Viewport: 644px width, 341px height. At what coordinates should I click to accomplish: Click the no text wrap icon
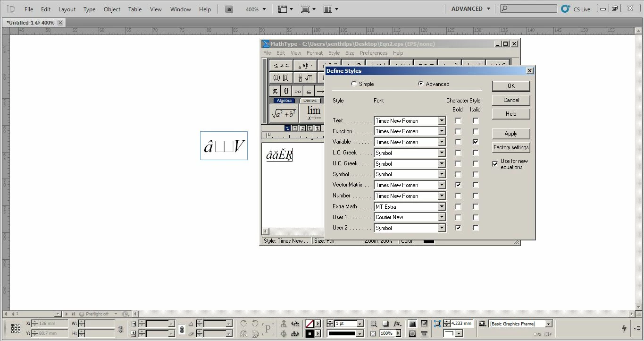click(413, 324)
